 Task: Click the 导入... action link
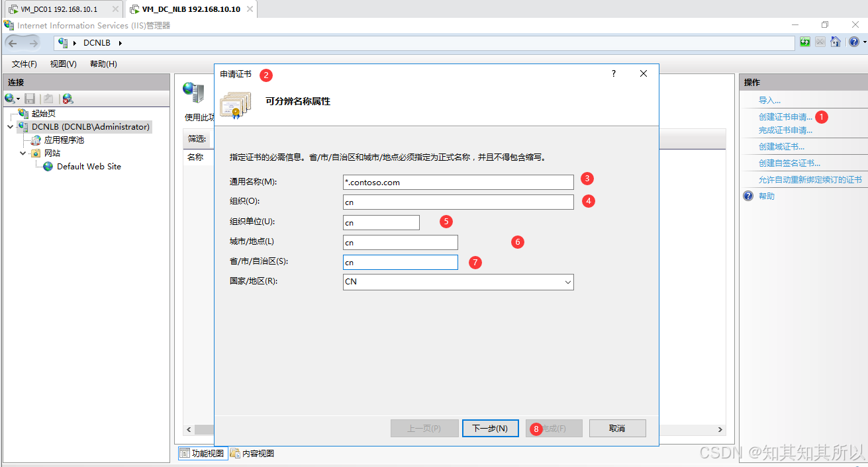click(x=769, y=101)
